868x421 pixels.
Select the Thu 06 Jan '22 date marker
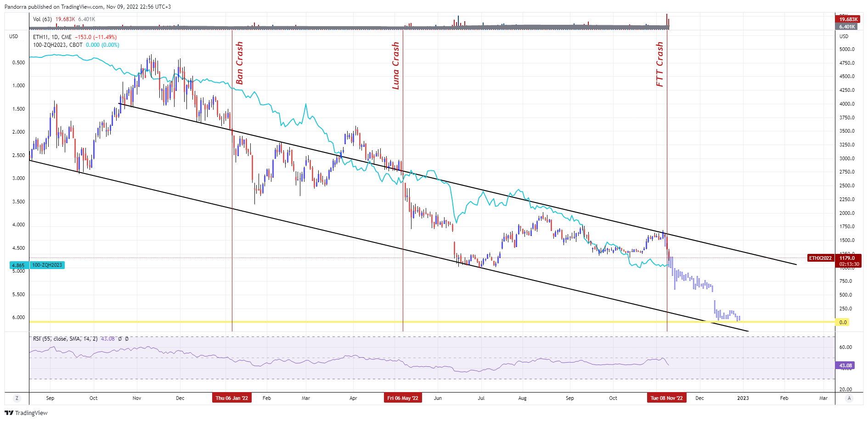[232, 398]
